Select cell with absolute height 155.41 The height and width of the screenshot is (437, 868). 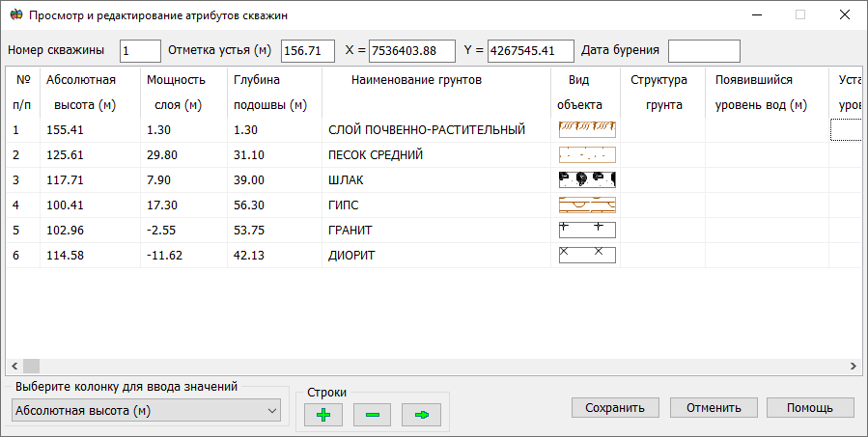pos(90,130)
